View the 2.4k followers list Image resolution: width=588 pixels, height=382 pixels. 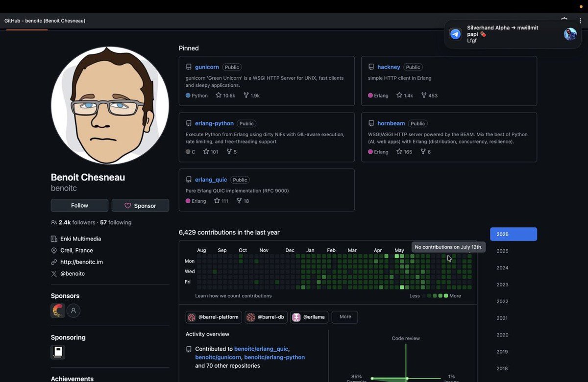(x=77, y=222)
